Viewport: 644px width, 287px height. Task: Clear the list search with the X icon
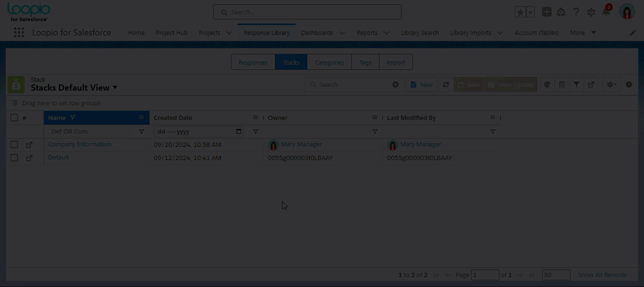(396, 84)
